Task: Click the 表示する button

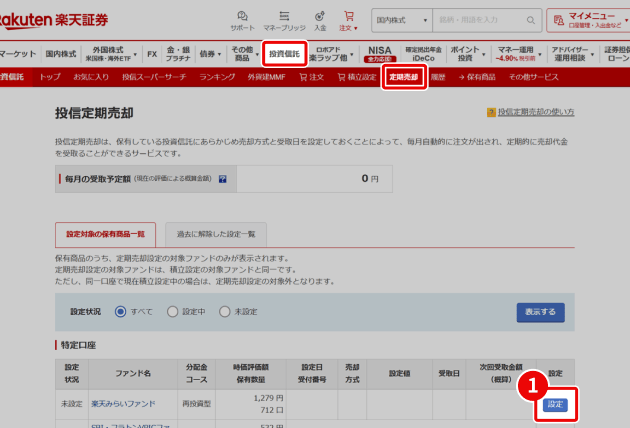Action: [540, 312]
